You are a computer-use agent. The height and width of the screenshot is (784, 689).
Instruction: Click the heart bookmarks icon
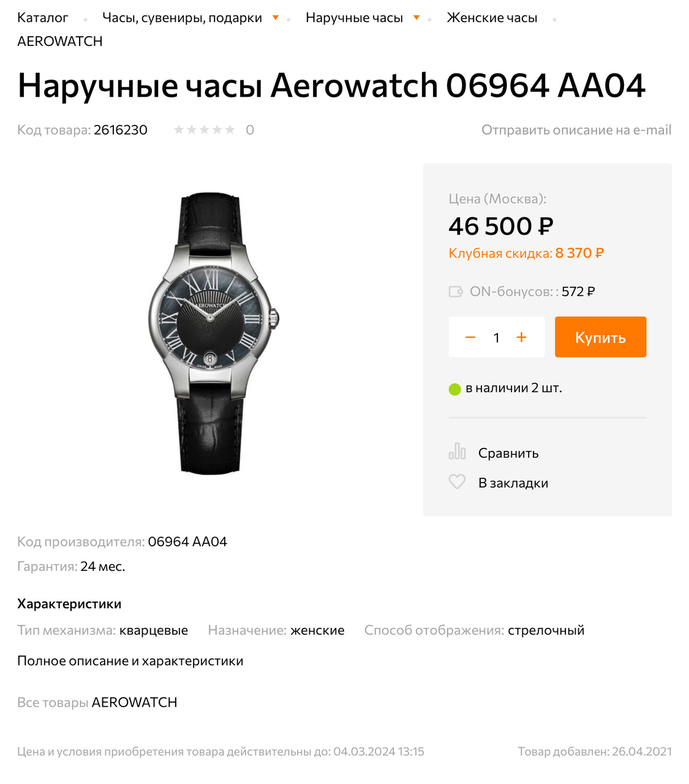[457, 481]
